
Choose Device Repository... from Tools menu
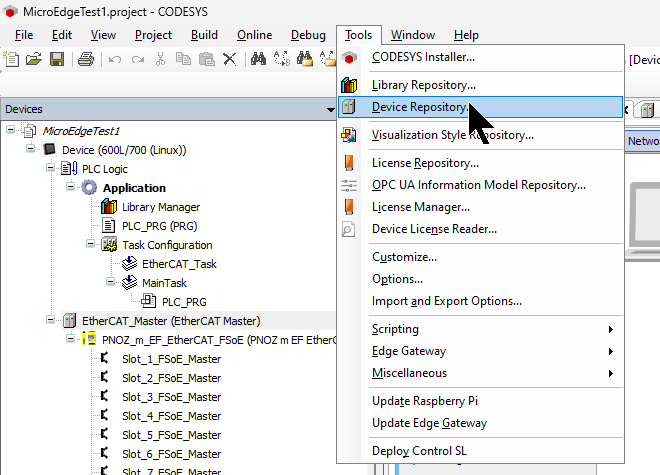pyautogui.click(x=480, y=107)
